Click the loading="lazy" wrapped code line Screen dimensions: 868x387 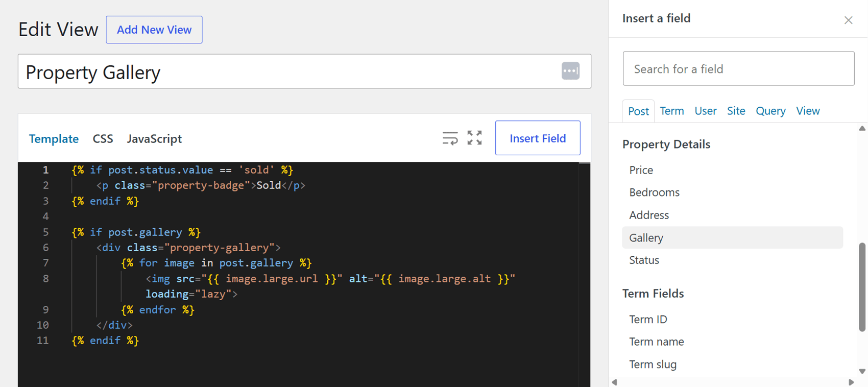coord(191,294)
